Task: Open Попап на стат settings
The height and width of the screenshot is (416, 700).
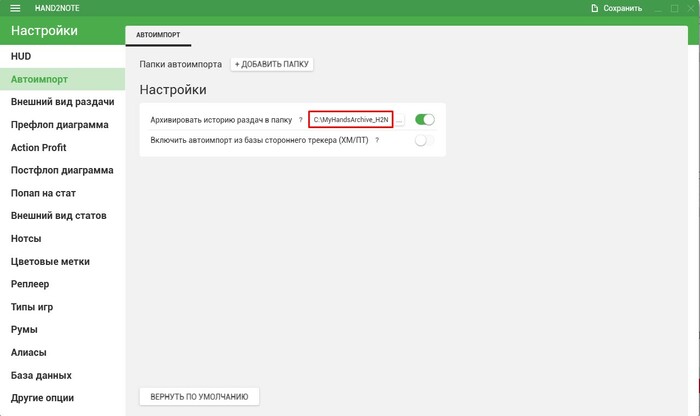Action: [x=62, y=193]
